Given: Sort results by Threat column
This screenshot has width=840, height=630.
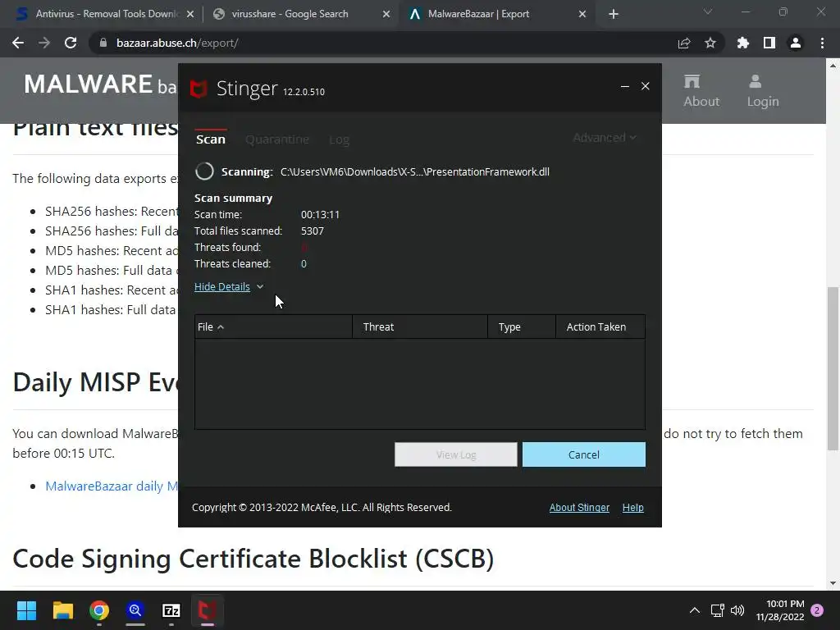Looking at the screenshot, I should (420, 326).
